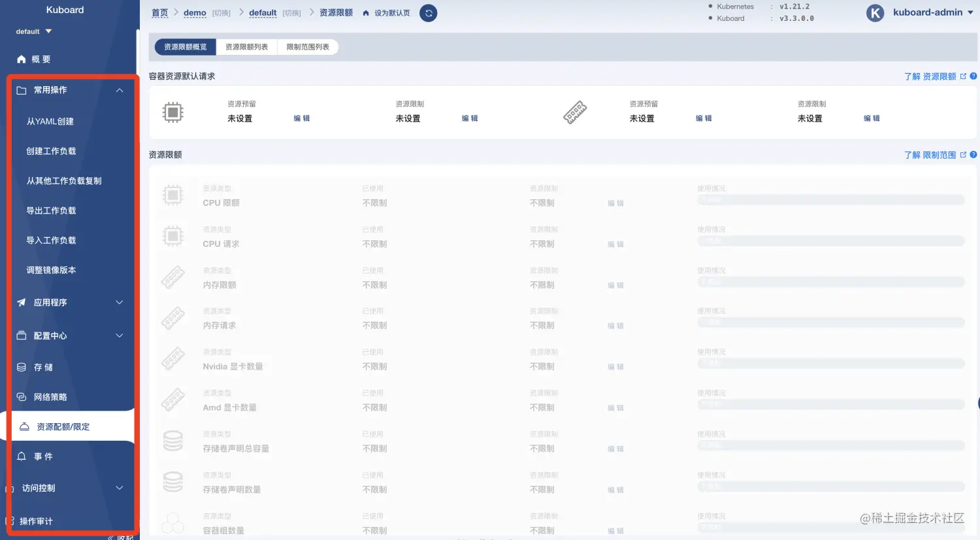The height and width of the screenshot is (540, 980).
Task: Click the kuboard-admin K avatar icon
Action: (875, 13)
